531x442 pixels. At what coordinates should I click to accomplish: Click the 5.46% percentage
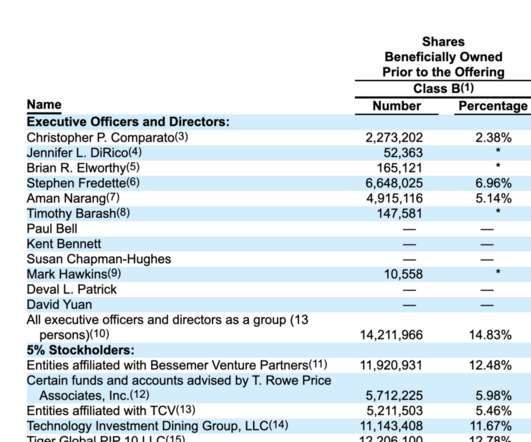coord(493,411)
